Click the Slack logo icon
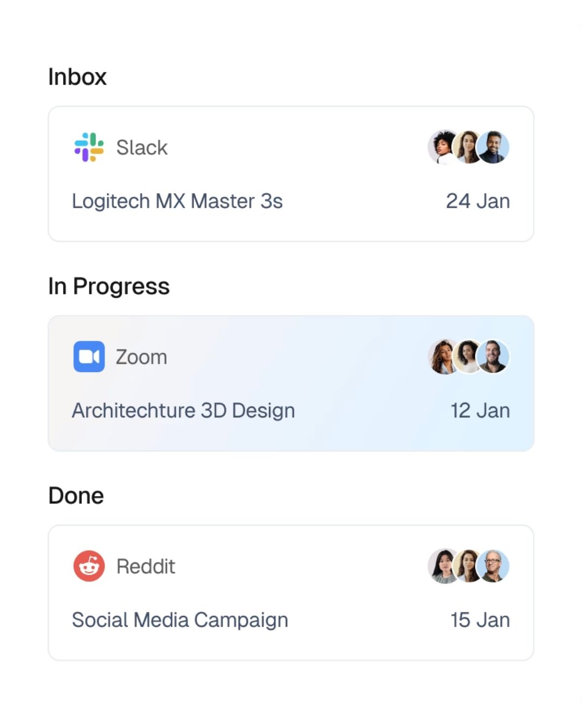The height and width of the screenshot is (728, 582). pyautogui.click(x=89, y=147)
